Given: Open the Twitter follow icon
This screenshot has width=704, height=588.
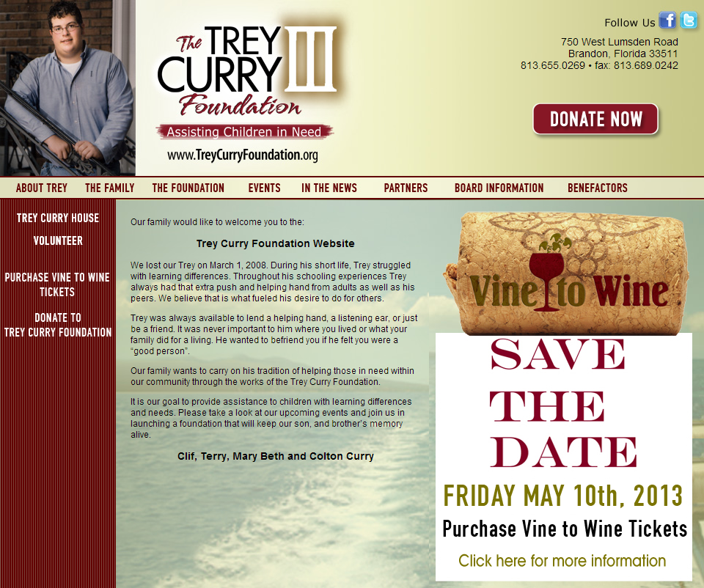Looking at the screenshot, I should (x=689, y=21).
